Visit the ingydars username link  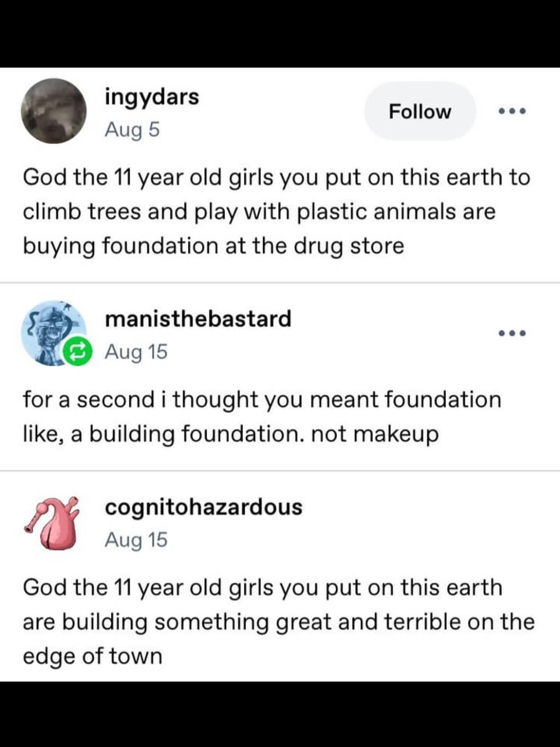[x=152, y=96]
